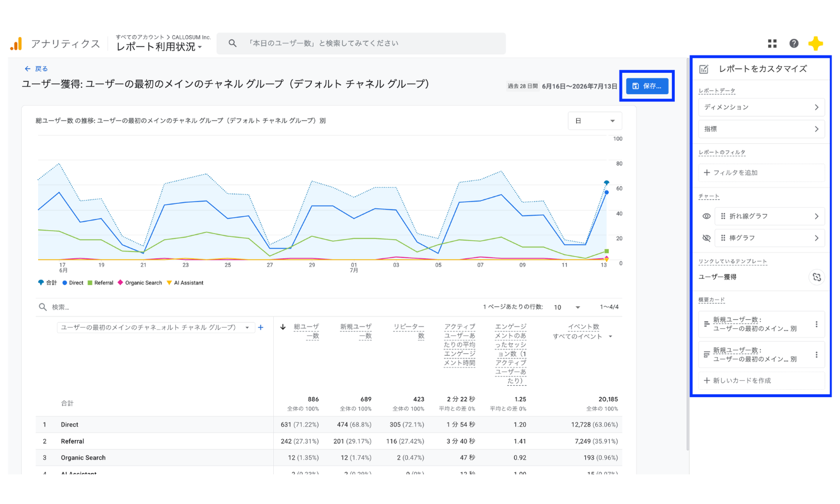Click the search magnifier icon in top bar

click(x=232, y=43)
